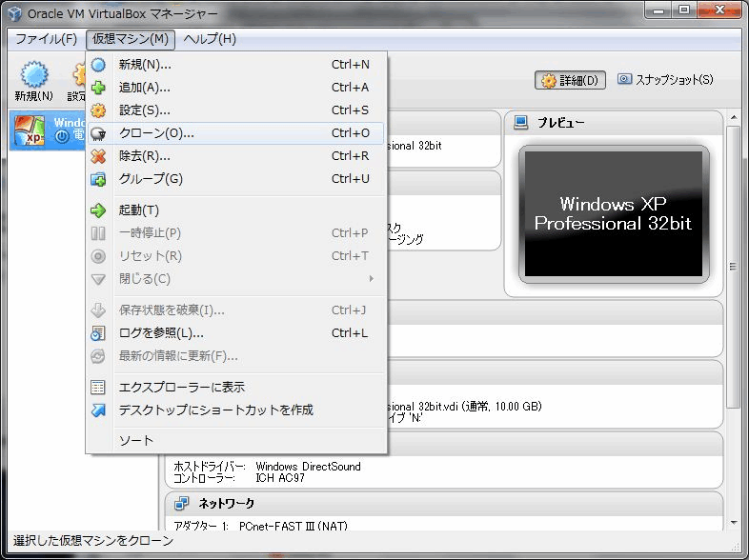
Task: Choose 追加(A)... menu entry
Action: click(236, 88)
